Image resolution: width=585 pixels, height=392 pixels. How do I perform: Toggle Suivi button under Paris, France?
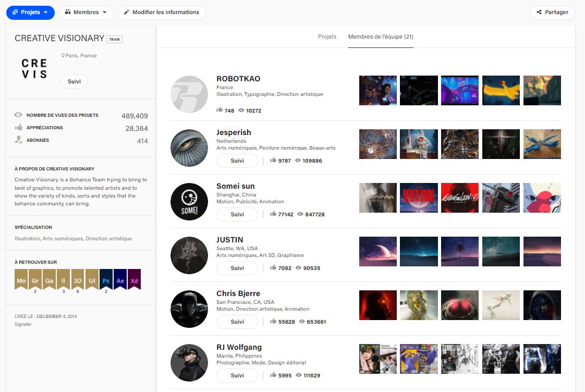[x=74, y=81]
